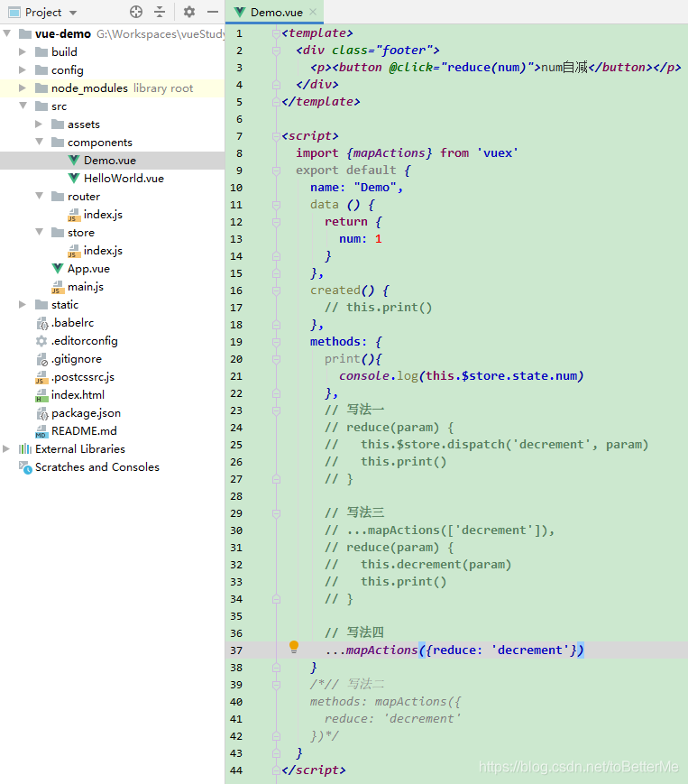Screen dimensions: 688x784
Task: Click the MD icon of README.md
Action: pos(41,431)
